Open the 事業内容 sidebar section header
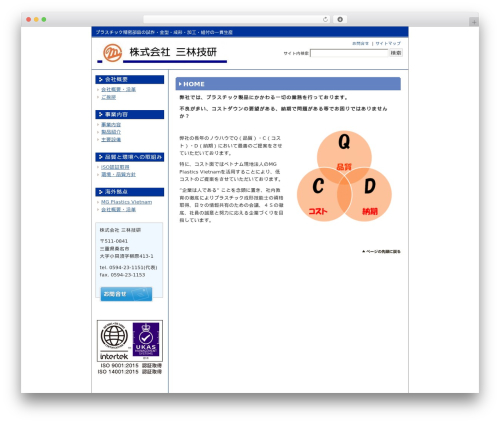This screenshot has width=500, height=423. point(130,114)
